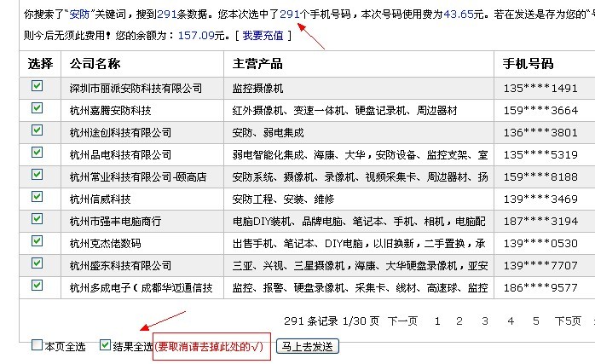
Task: Deselect the 杭州信威科技 row
Action: pyautogui.click(x=37, y=197)
